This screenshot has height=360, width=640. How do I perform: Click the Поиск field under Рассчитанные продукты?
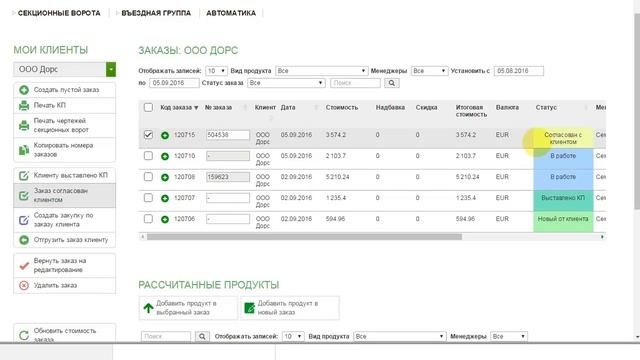point(166,336)
